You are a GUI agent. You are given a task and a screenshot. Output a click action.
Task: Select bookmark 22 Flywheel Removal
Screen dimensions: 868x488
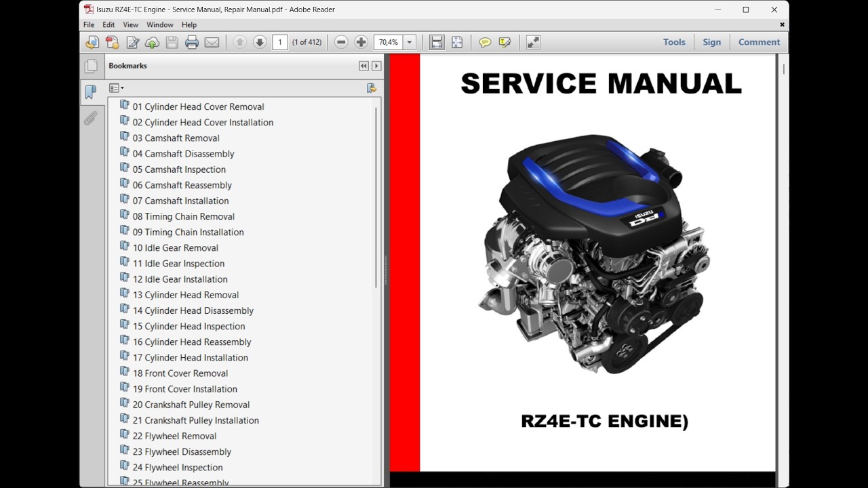tap(174, 436)
